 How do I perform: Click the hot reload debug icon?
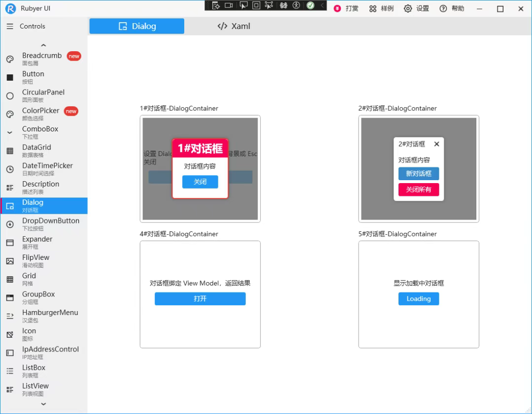283,5
